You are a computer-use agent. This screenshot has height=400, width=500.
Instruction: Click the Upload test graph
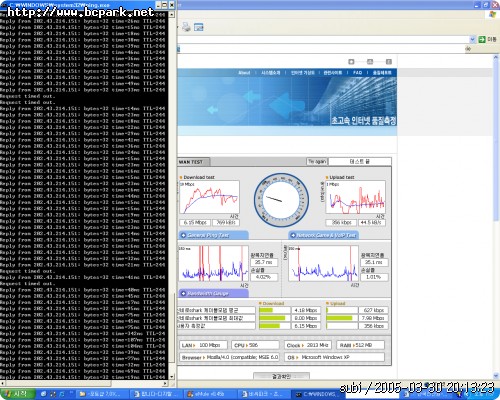click(x=355, y=197)
